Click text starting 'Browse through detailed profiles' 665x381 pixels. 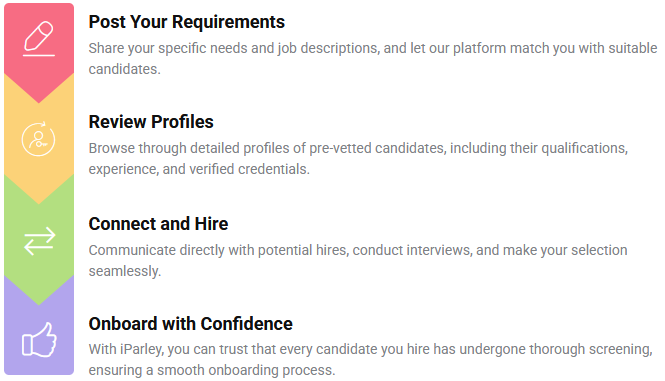click(x=358, y=159)
